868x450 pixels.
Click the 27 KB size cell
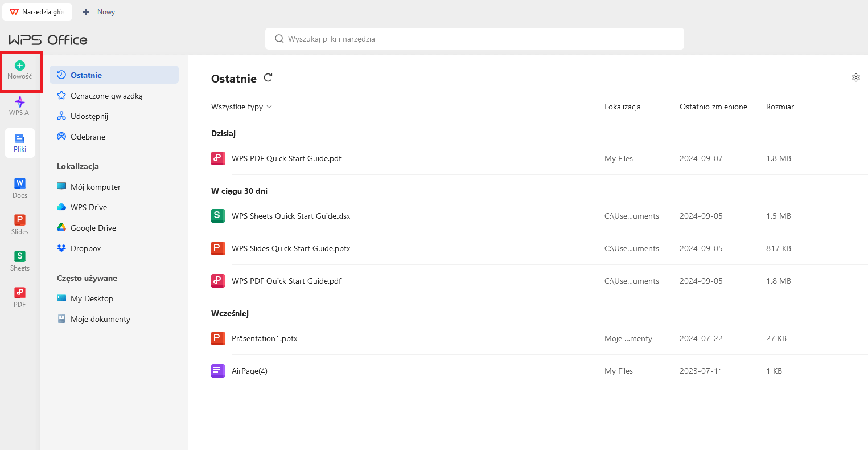point(776,338)
